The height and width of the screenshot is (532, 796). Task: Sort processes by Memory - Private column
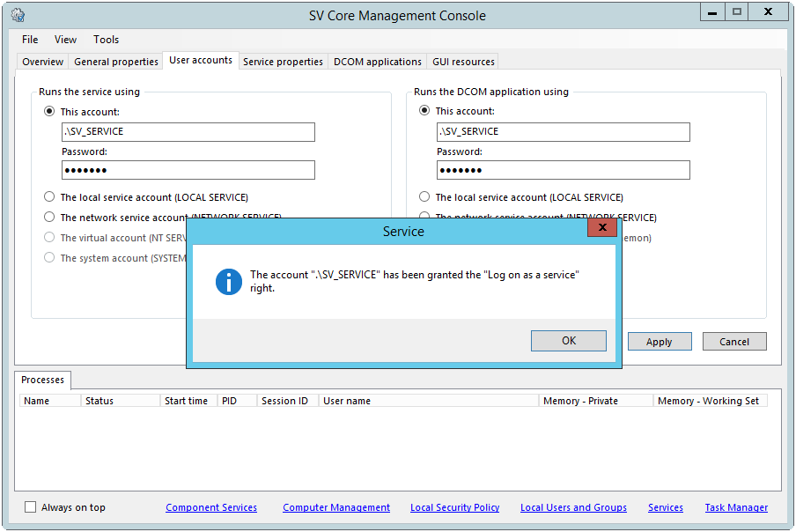click(x=596, y=401)
